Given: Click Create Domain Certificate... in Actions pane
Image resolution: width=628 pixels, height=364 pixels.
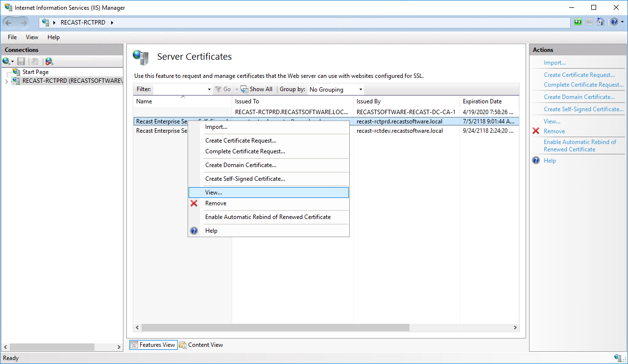Looking at the screenshot, I should coord(579,97).
